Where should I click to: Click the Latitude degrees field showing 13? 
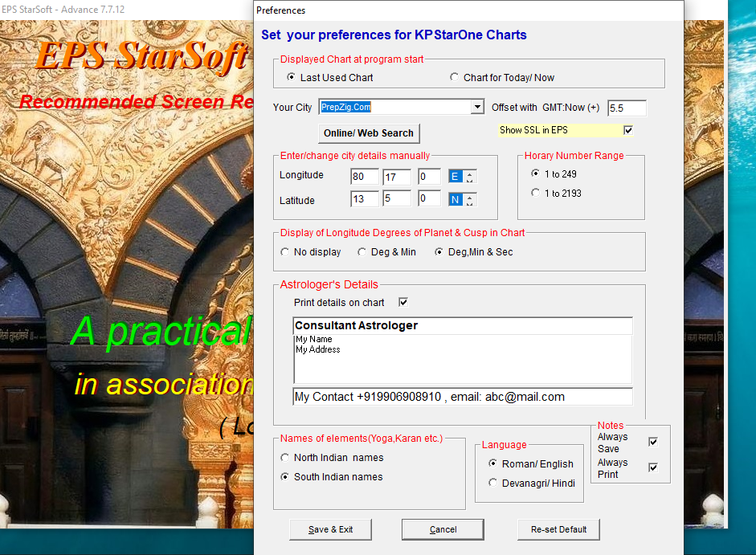[x=365, y=198]
